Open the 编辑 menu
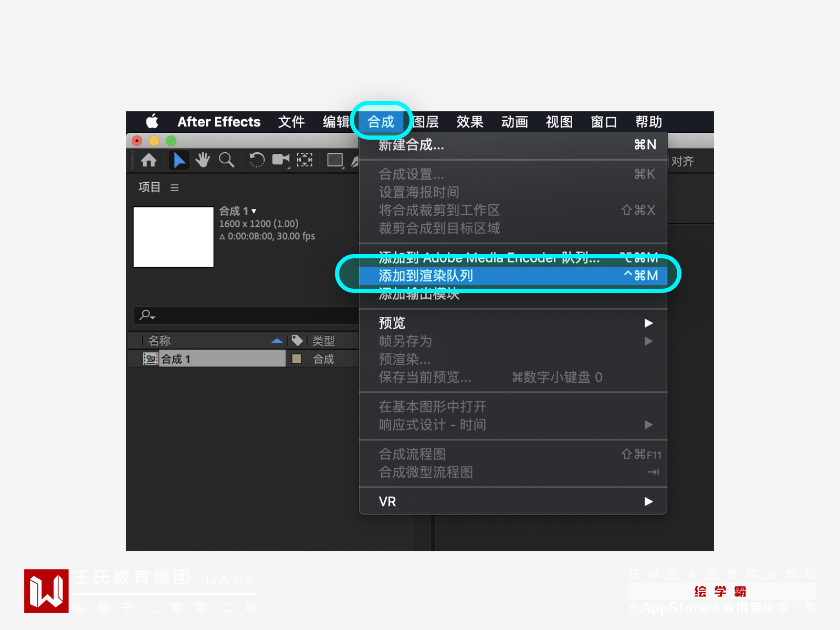This screenshot has height=630, width=840. pos(336,122)
